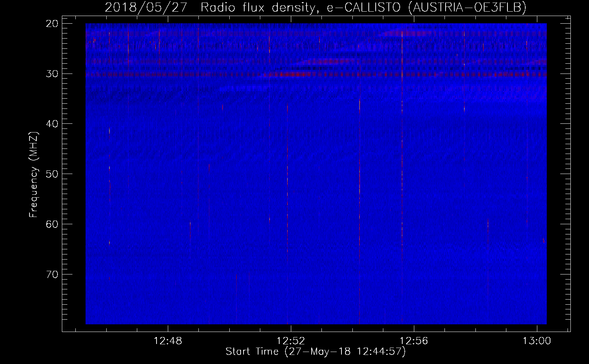Screen dimensions: 589x364
Task: Click the "Start Time (27-May-18 12:44:57)" label
Action: point(316,352)
